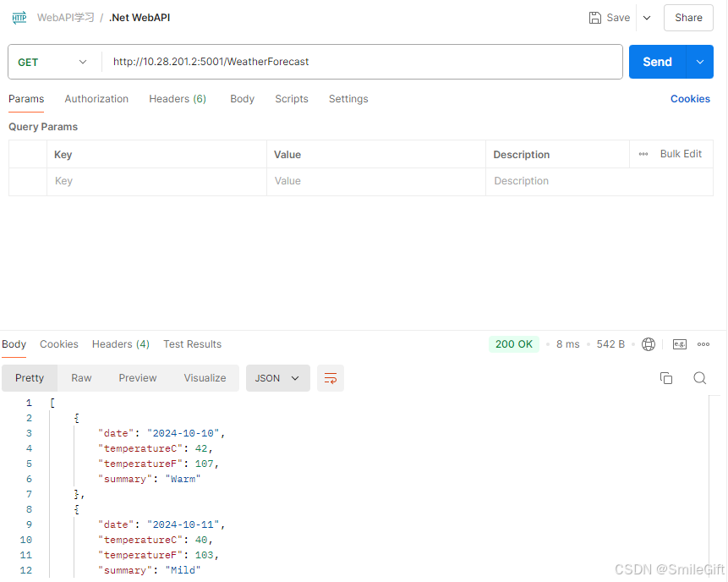This screenshot has height=582, width=728.
Task: Copy the response body with copy icon
Action: (x=666, y=378)
